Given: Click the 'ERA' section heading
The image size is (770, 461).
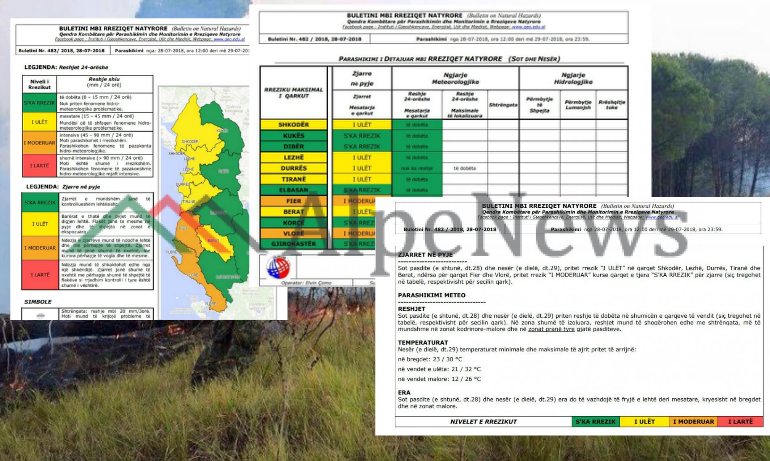Looking at the screenshot, I should (x=404, y=393).
